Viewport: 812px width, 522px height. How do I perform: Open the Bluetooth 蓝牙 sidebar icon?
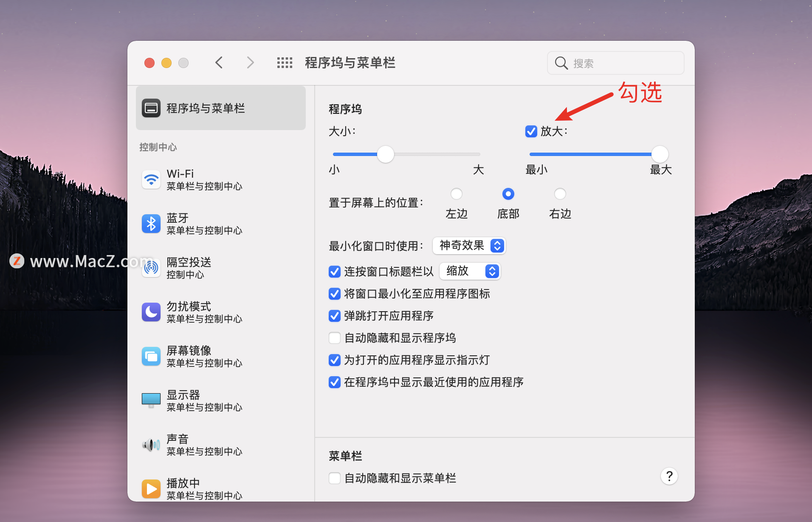pyautogui.click(x=151, y=224)
